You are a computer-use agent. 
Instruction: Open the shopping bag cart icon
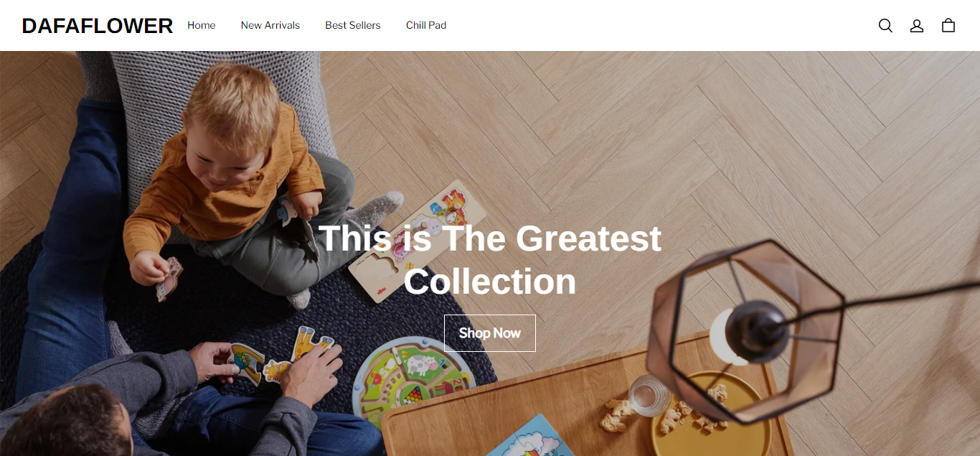(948, 25)
